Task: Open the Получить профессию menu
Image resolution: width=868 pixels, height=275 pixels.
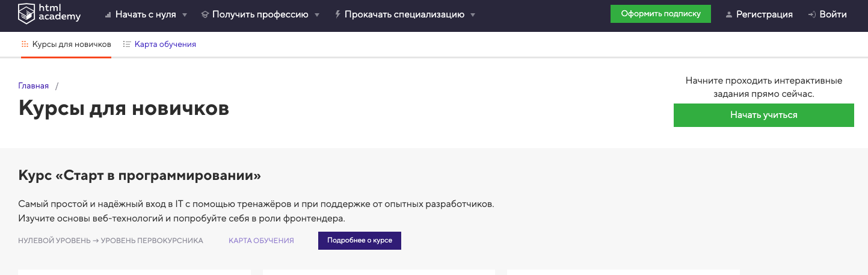Action: (x=260, y=14)
